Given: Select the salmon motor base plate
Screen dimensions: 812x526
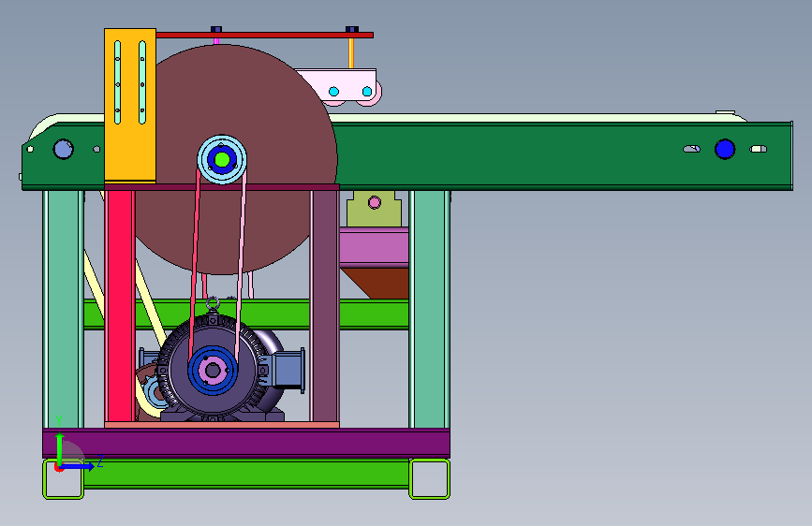Looking at the screenshot, I should tap(222, 425).
